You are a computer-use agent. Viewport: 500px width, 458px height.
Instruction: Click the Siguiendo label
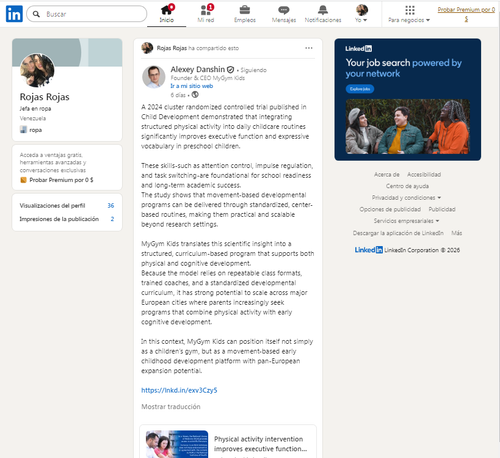click(x=253, y=70)
